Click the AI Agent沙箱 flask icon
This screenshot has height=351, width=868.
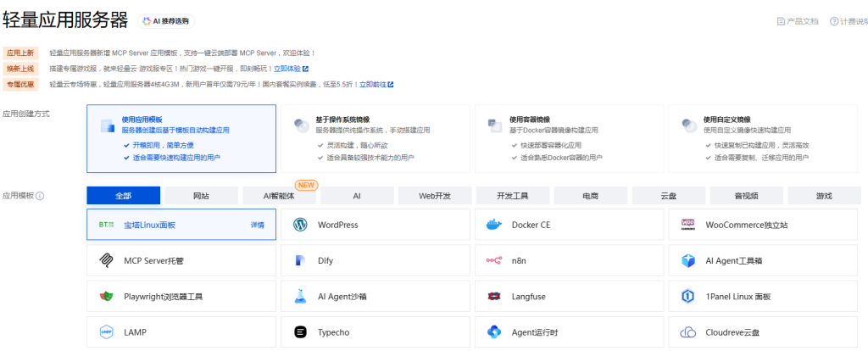coord(300,296)
